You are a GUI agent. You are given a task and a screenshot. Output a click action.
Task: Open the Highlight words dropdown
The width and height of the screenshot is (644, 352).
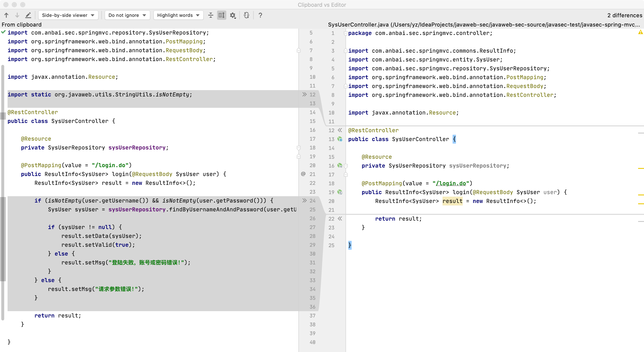pyautogui.click(x=177, y=15)
